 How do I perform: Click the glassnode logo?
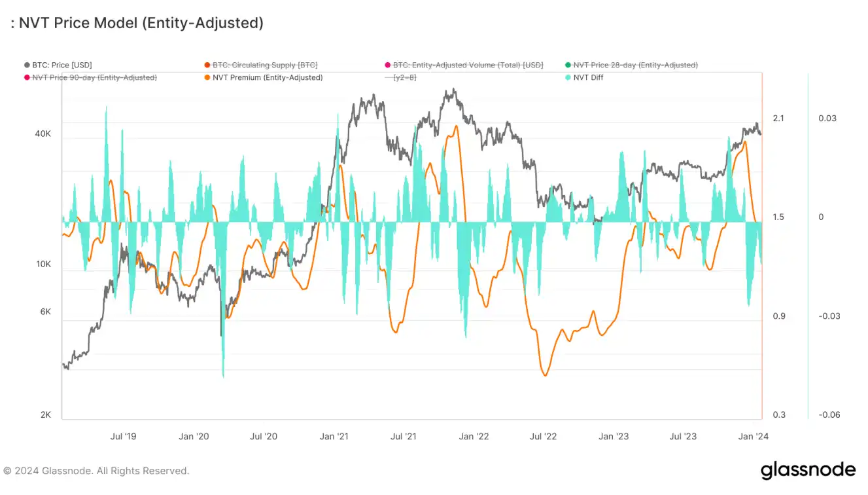click(x=808, y=470)
